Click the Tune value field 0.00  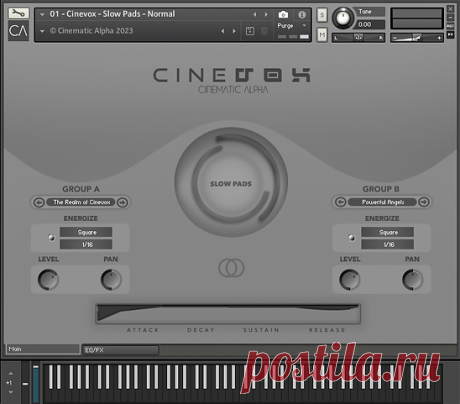click(x=370, y=25)
